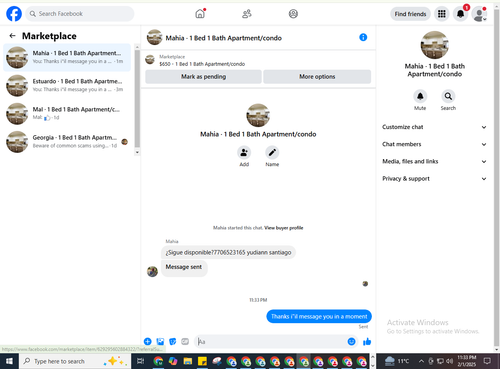Image resolution: width=500 pixels, height=369 pixels.
Task: Click the chat header title Mahia apartment
Action: pyautogui.click(x=224, y=38)
